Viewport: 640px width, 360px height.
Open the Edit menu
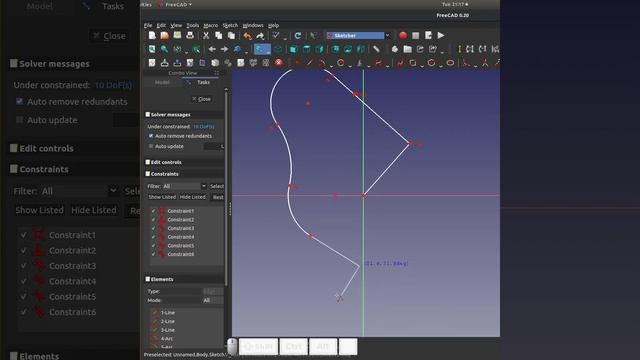point(161,25)
